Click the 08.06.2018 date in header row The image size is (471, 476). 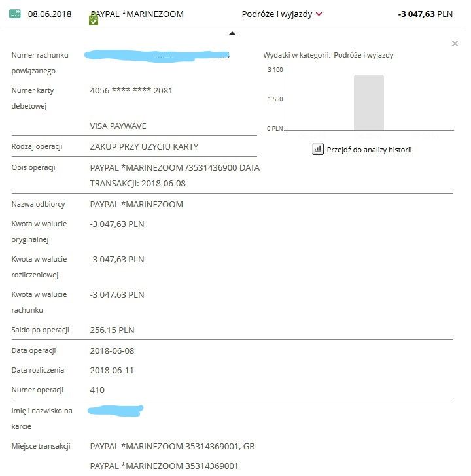(x=50, y=14)
